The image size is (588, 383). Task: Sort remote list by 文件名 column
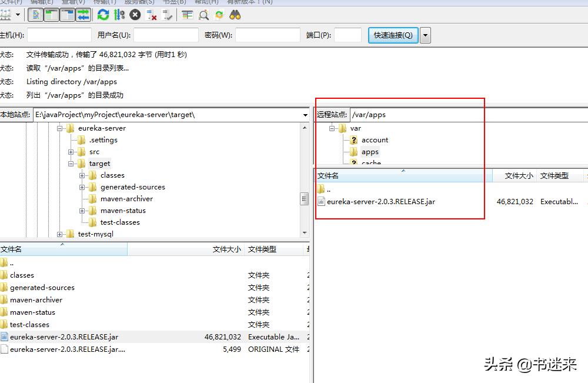pos(403,176)
